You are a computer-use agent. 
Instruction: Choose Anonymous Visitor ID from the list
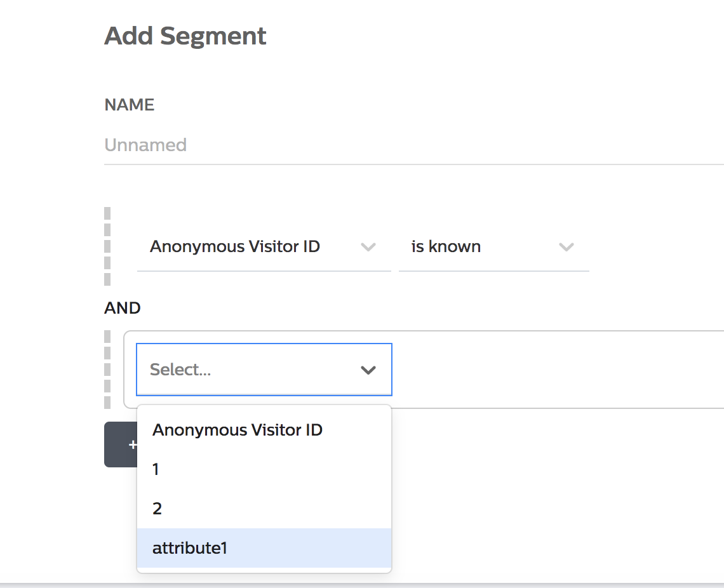click(264, 430)
